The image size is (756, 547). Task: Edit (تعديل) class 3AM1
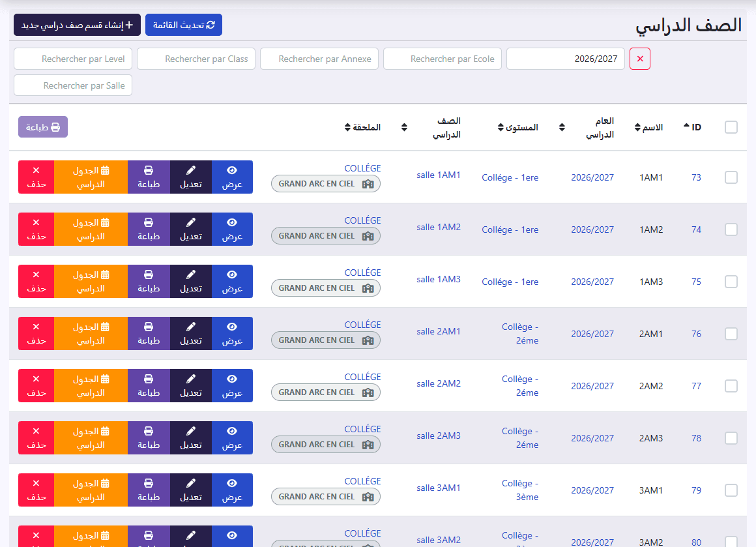point(191,490)
